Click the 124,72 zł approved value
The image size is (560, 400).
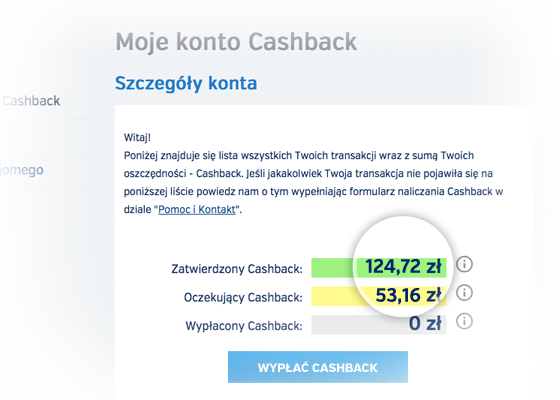click(403, 266)
